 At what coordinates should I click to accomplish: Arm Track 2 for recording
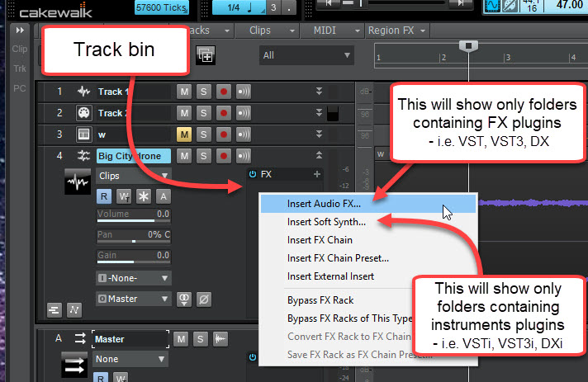(x=224, y=113)
